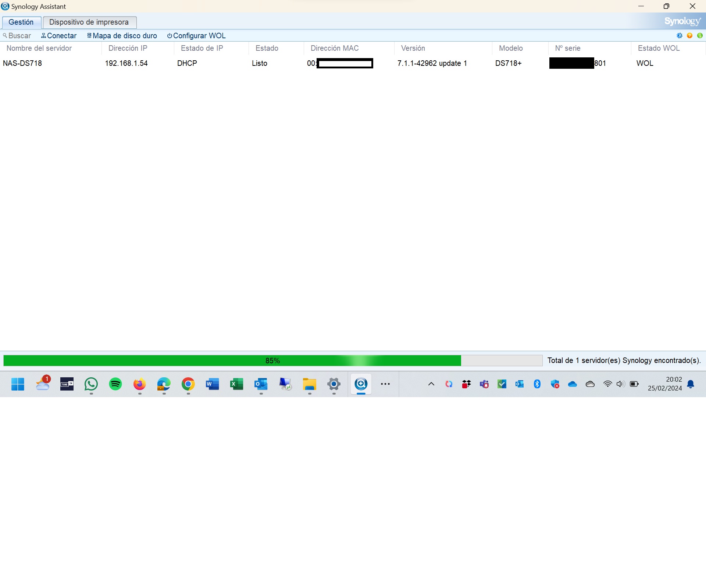Click the Versión column header
Image resolution: width=706 pixels, height=588 pixels.
(x=443, y=48)
